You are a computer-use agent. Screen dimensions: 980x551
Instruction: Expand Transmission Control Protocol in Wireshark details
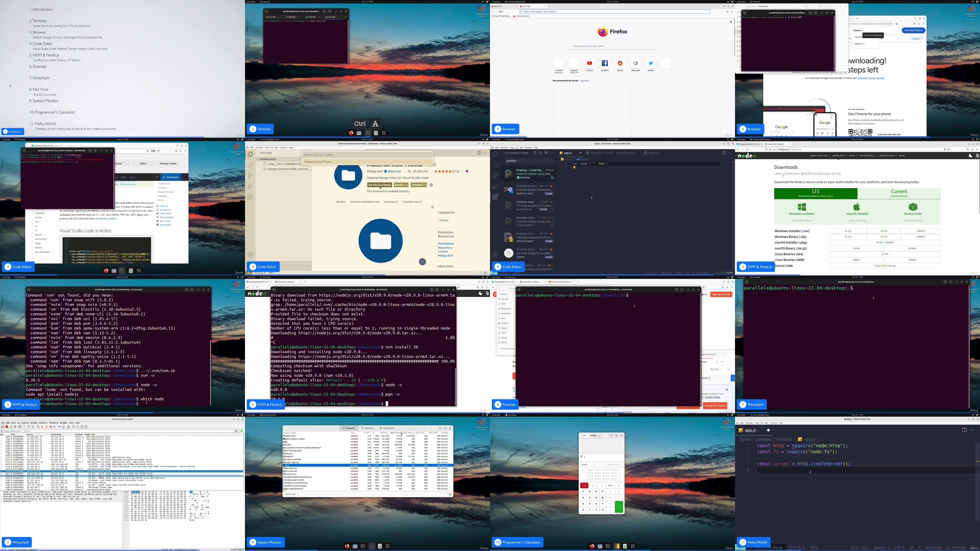tap(2, 499)
